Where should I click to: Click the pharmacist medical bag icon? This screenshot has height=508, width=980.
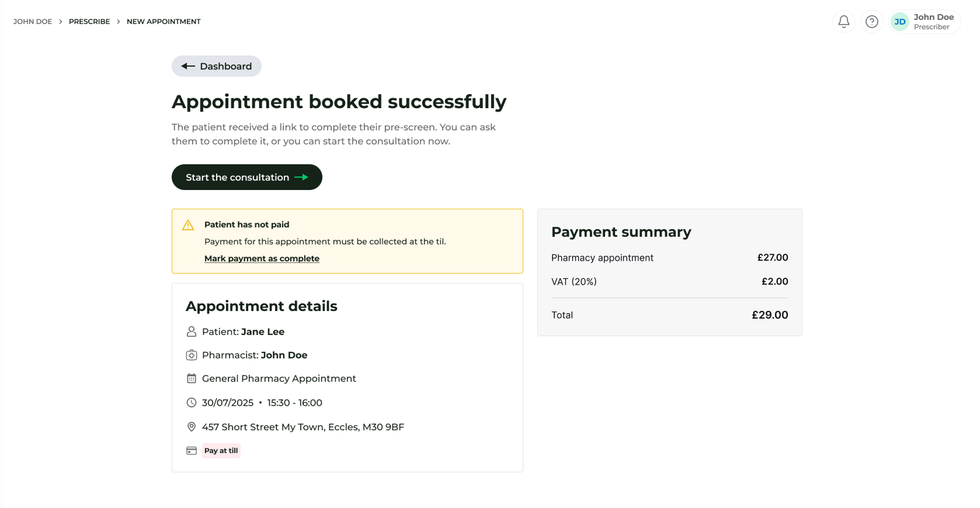pos(191,355)
